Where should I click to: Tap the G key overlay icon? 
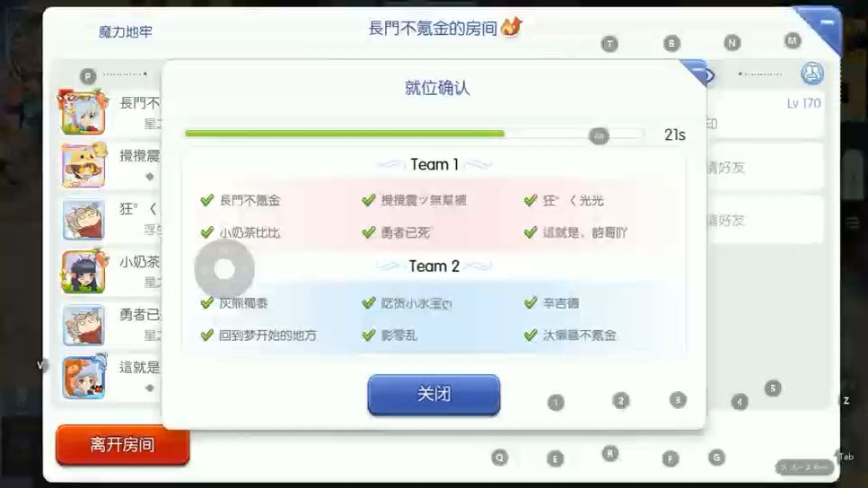[716, 457]
